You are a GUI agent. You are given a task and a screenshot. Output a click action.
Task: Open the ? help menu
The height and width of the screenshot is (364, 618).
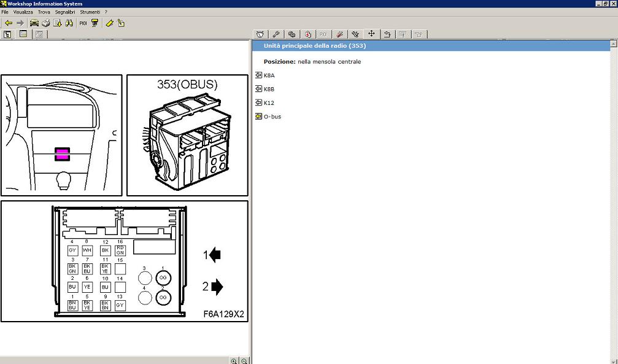pos(106,12)
